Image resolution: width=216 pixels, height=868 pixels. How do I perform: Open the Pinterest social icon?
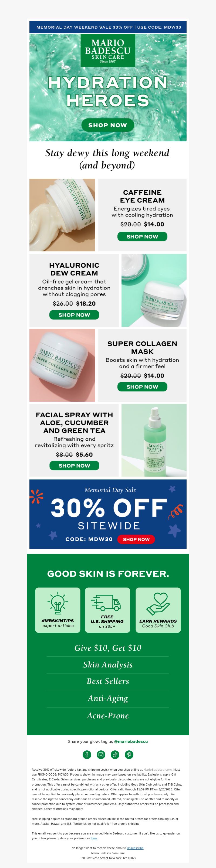pyautogui.click(x=129, y=754)
